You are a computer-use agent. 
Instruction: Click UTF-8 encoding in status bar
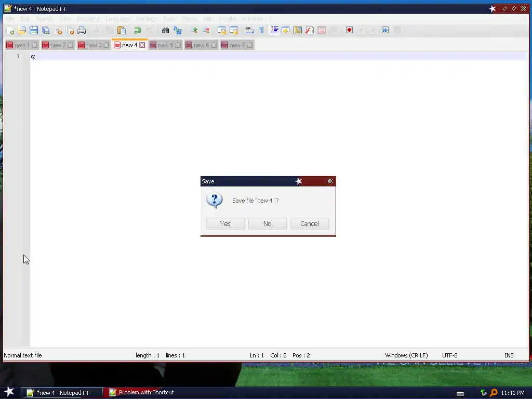click(x=449, y=355)
